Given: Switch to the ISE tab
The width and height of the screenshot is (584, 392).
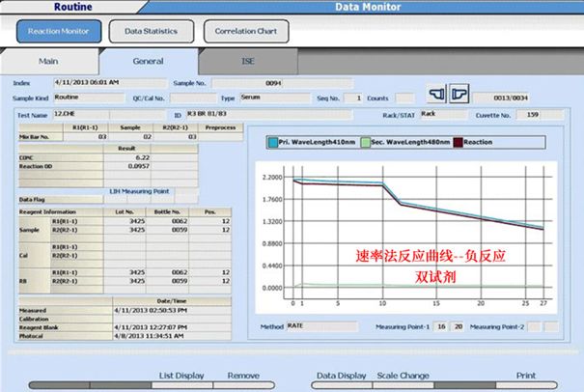Looking at the screenshot, I should (248, 62).
